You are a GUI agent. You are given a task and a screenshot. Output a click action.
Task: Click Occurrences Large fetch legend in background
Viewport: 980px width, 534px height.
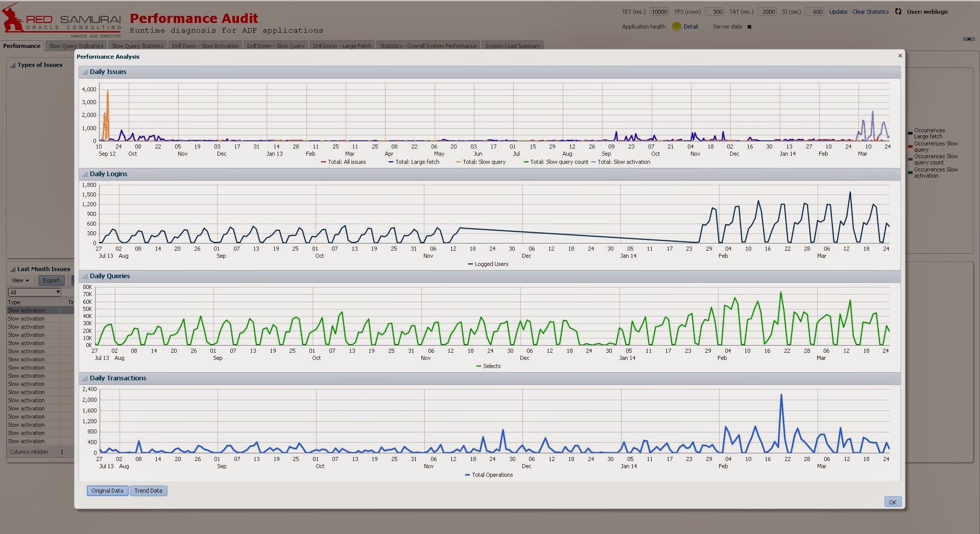tap(926, 133)
